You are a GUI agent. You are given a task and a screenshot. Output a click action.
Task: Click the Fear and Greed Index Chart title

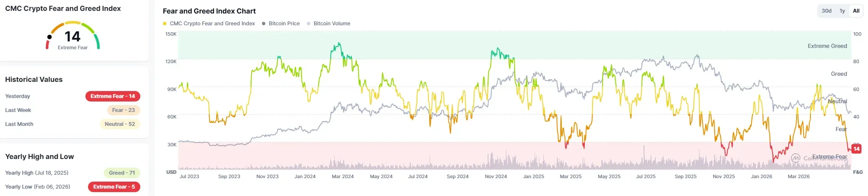click(x=209, y=11)
